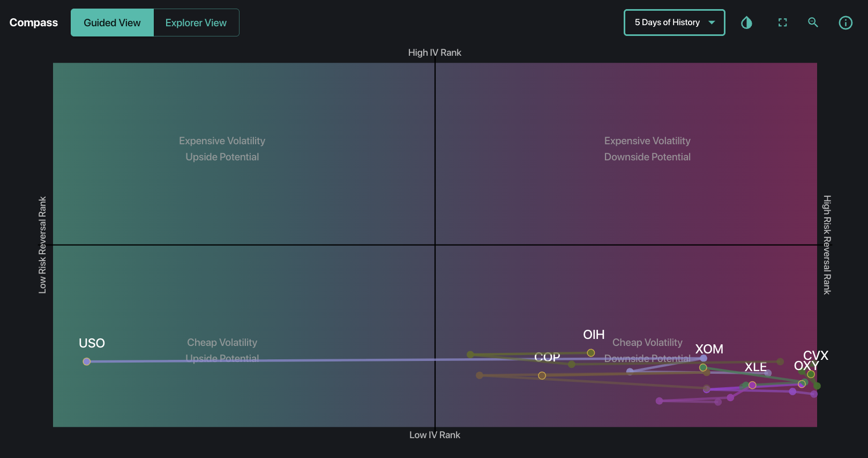Click the OXY ticker label

806,366
